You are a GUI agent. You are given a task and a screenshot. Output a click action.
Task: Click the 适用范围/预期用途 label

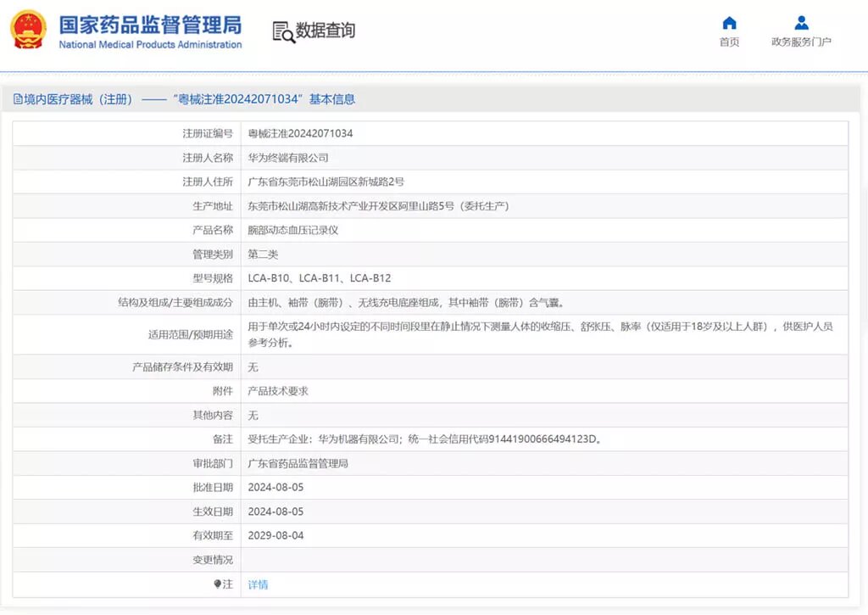click(191, 335)
